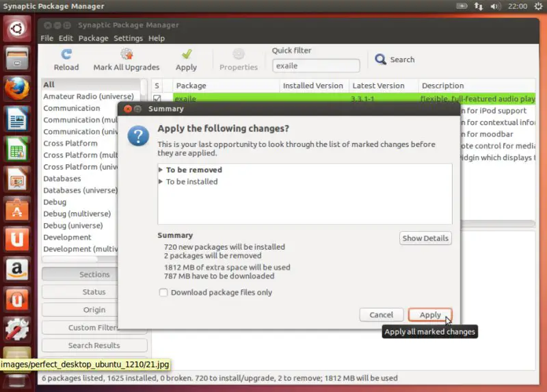Open Ubuntu Dash home launcher icon
The width and height of the screenshot is (547, 392).
click(16, 28)
